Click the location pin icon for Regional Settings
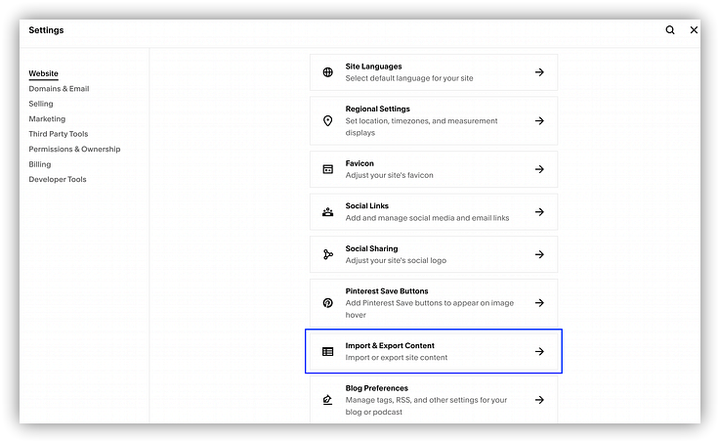The image size is (720, 443). click(x=327, y=121)
